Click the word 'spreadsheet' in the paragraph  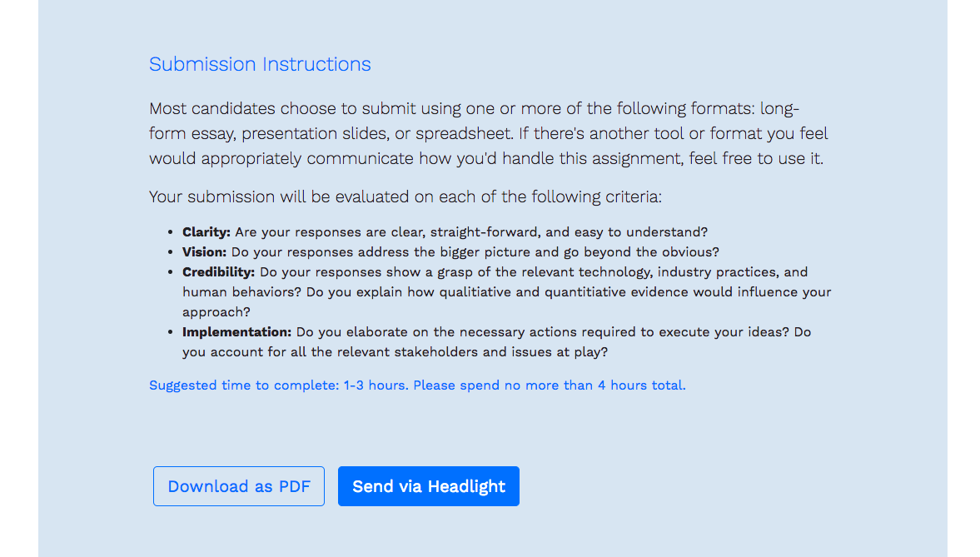click(x=467, y=133)
